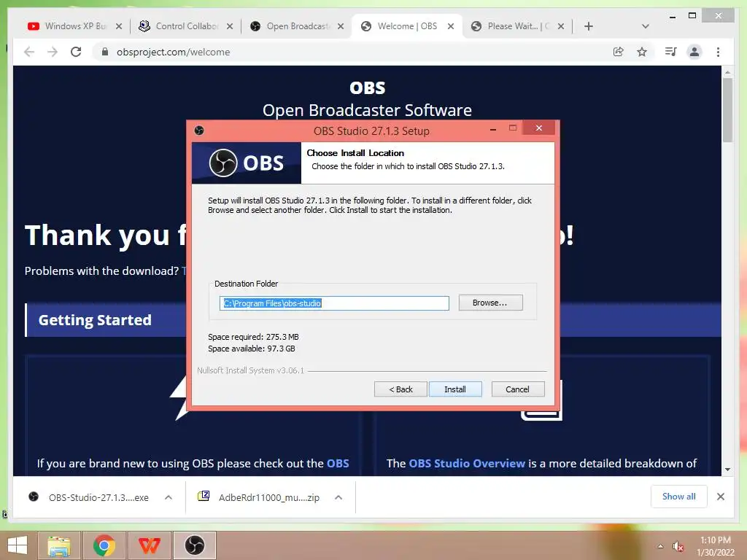
Task: Close the downloads bar
Action: [x=721, y=497]
